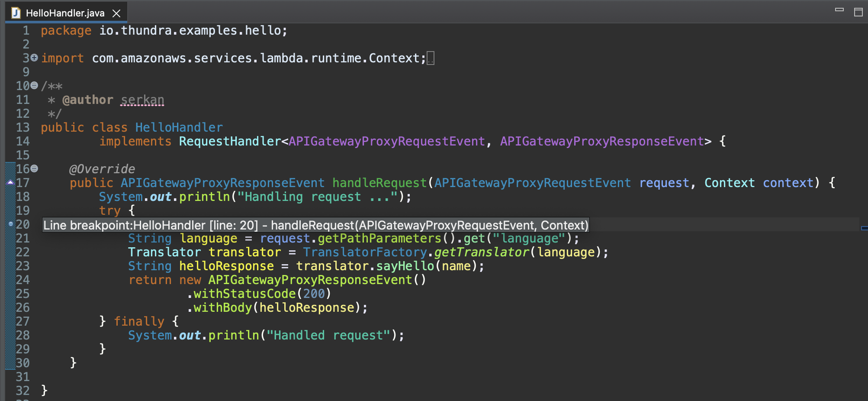Click 'helloResponse' variable on line 23
The height and width of the screenshot is (401, 868).
click(226, 266)
